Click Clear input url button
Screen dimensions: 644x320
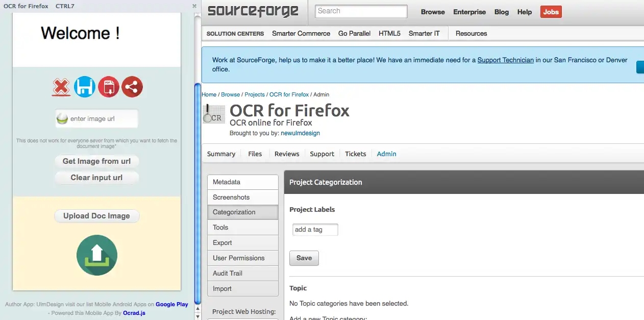coord(97,178)
